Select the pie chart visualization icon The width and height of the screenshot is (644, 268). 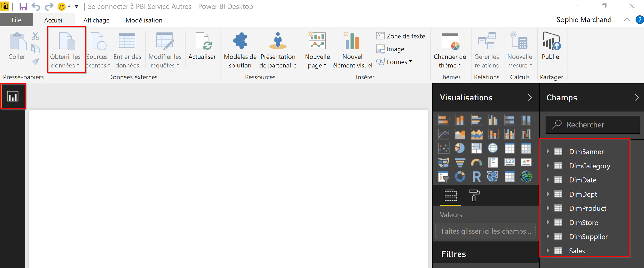[460, 148]
